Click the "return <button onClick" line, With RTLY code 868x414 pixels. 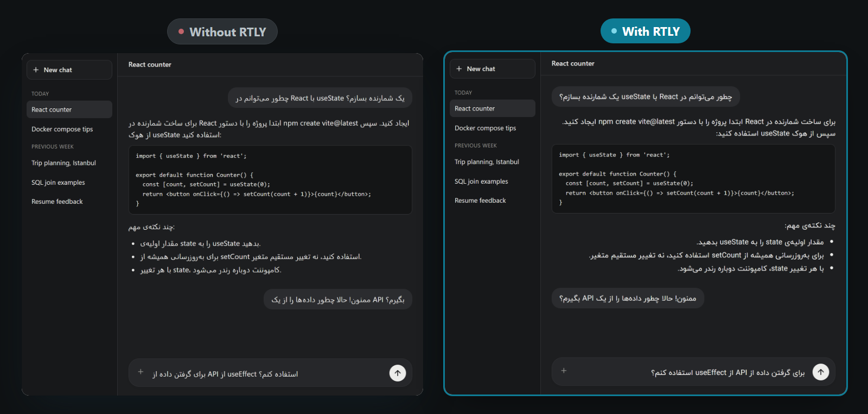coord(680,193)
